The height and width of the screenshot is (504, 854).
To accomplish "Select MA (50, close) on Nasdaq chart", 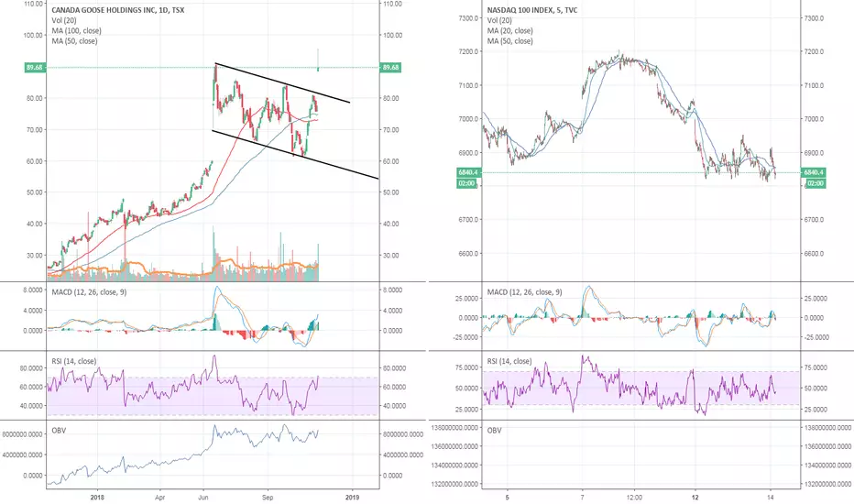I will pyautogui.click(x=509, y=41).
